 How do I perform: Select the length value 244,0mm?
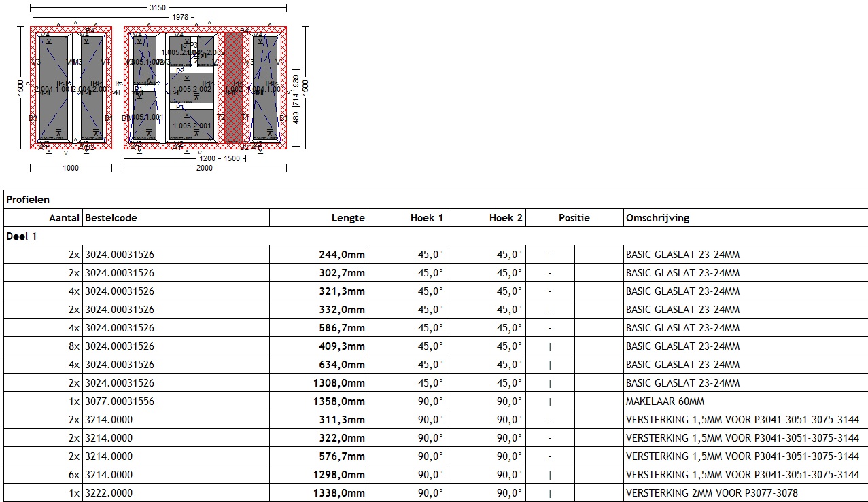[x=342, y=255]
